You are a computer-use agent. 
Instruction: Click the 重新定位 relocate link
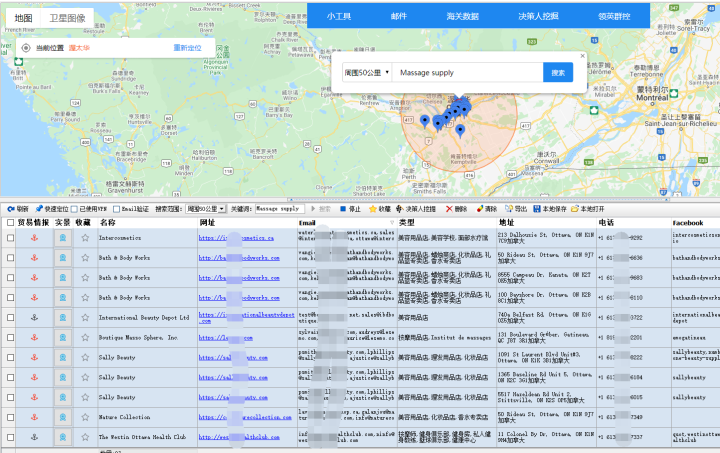coord(187,48)
